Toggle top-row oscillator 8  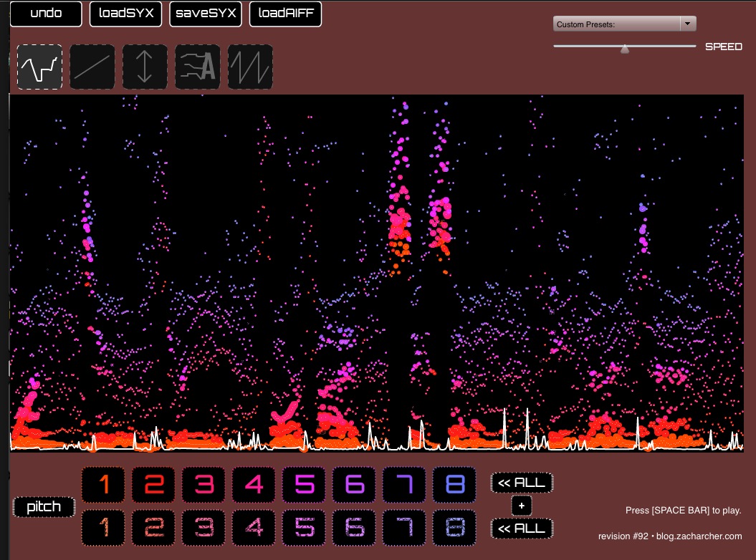(454, 484)
